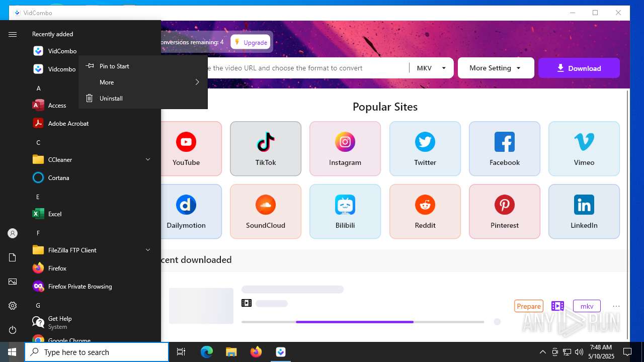
Task: Click the mkv format tag button
Action: (587, 306)
